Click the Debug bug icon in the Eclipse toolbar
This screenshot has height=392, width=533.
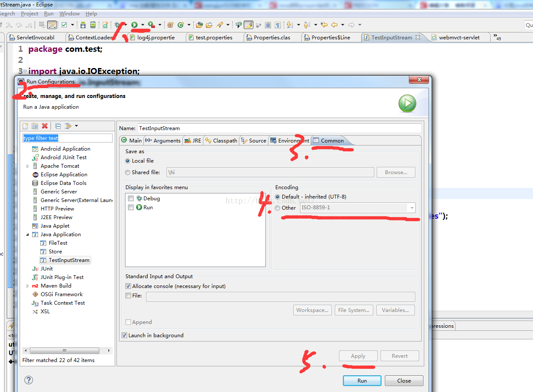coord(117,25)
